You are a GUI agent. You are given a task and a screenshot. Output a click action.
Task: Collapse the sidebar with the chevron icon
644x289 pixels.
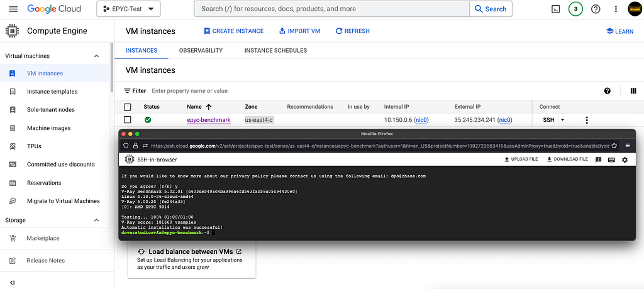point(13,283)
